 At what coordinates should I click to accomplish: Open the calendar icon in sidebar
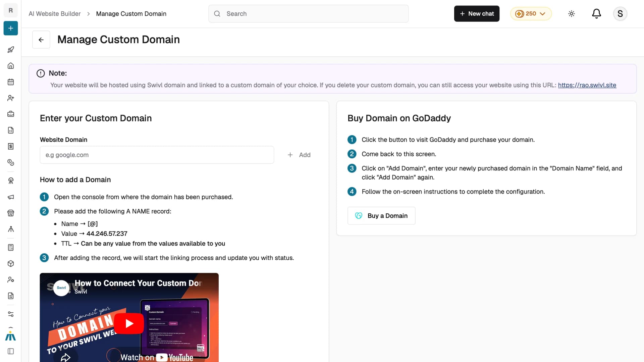[11, 82]
